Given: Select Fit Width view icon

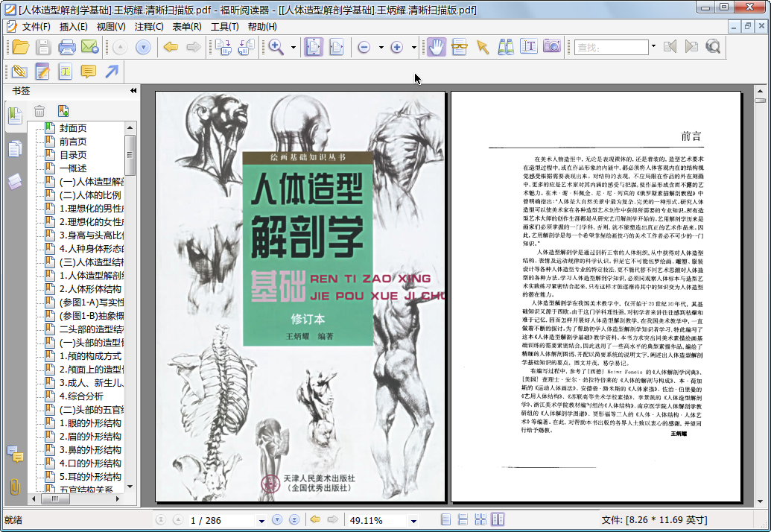Looking at the screenshot, I should coord(337,47).
